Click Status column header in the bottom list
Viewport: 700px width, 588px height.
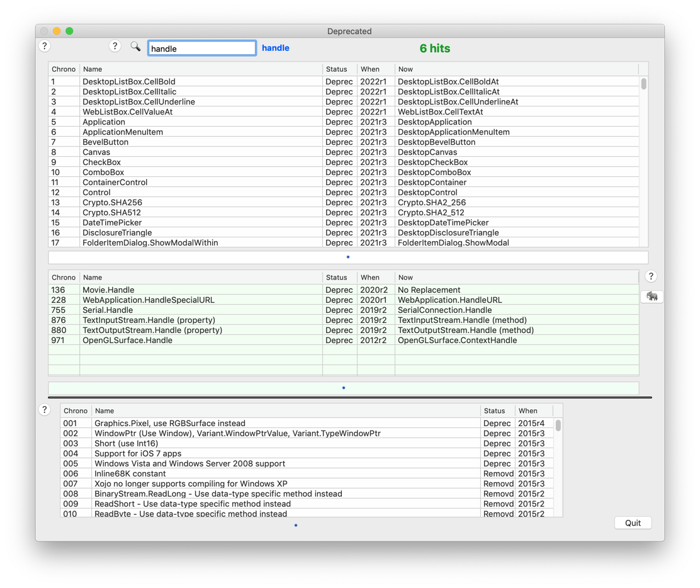click(497, 411)
